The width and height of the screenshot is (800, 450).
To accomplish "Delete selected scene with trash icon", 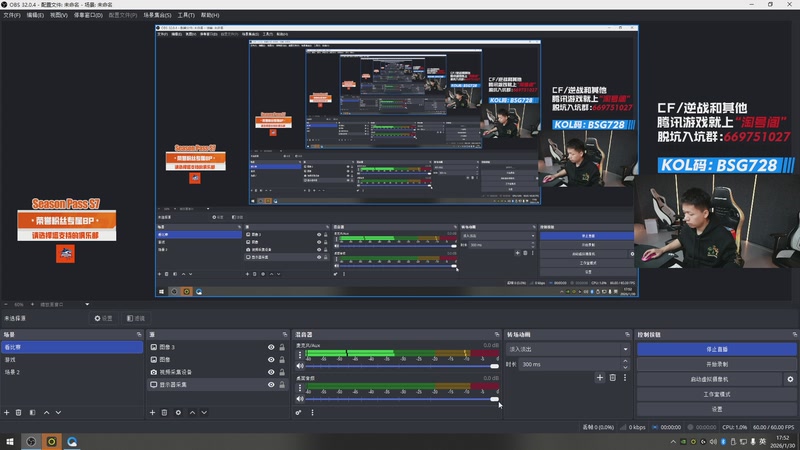I will [x=18, y=412].
